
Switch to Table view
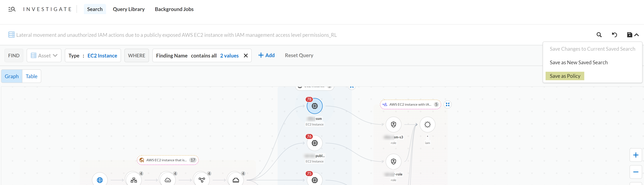[x=32, y=76]
